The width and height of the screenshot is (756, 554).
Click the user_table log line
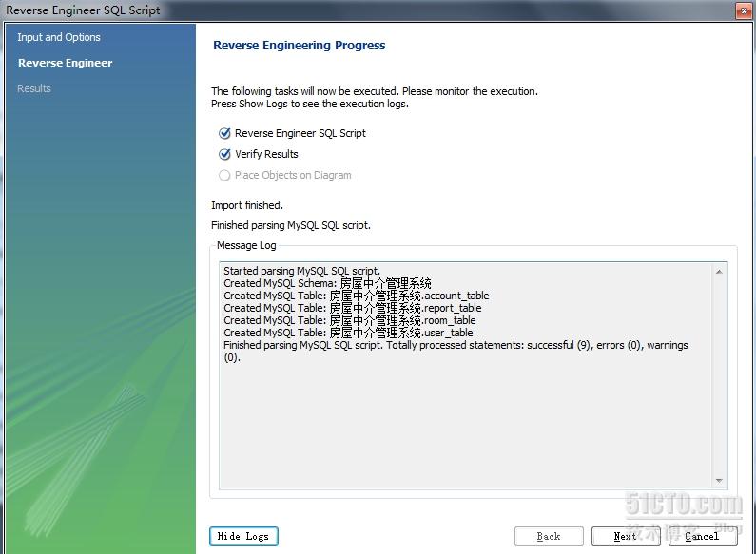pos(348,333)
